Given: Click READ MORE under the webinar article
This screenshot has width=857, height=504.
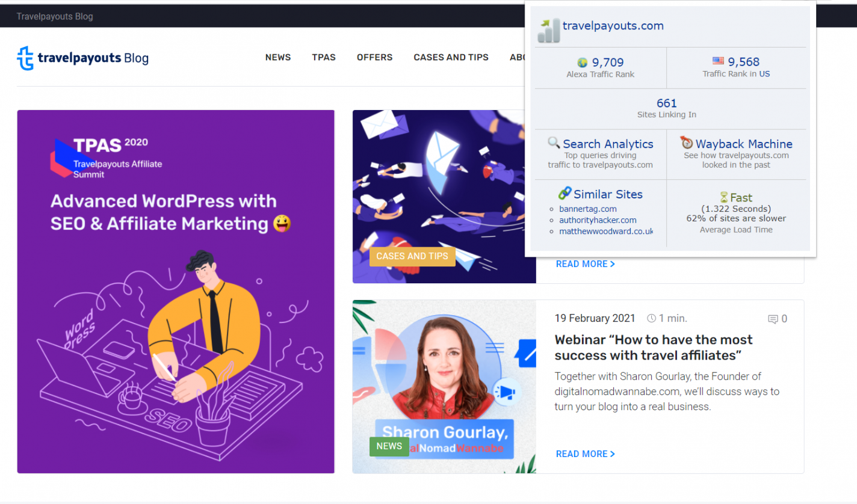Looking at the screenshot, I should pyautogui.click(x=585, y=454).
